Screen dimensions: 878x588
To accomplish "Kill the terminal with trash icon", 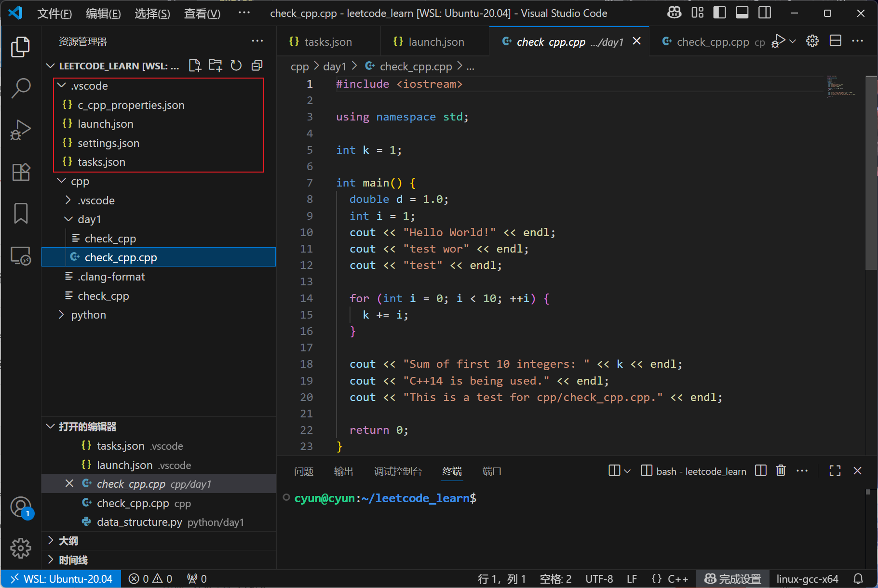I will point(781,470).
